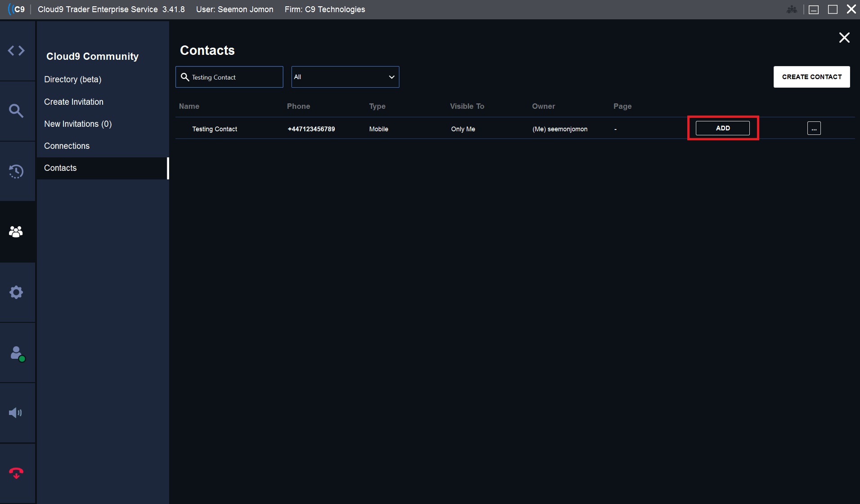
Task: Maximize the Cloud9 Trader window
Action: coord(833,9)
